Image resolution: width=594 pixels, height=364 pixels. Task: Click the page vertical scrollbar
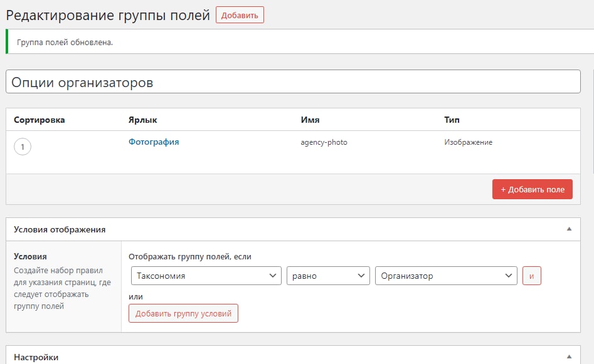591,125
